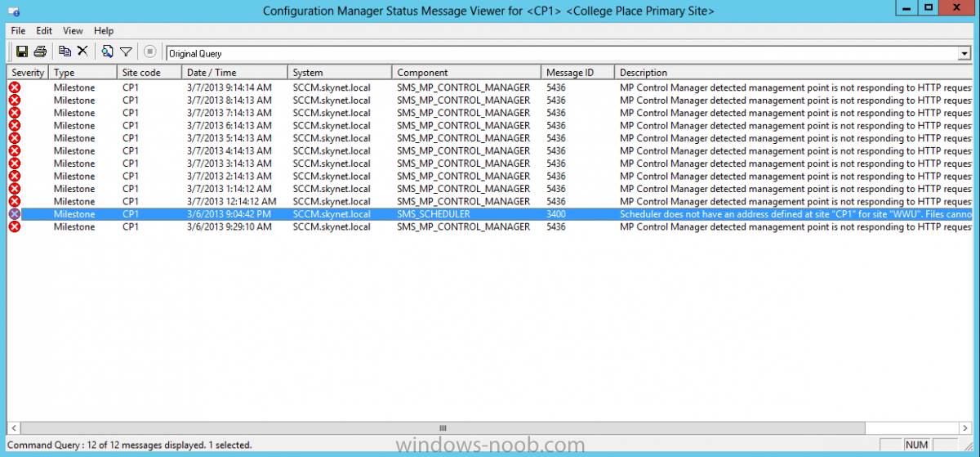Click the application icon in title bar
The image size is (980, 457).
coord(12,11)
